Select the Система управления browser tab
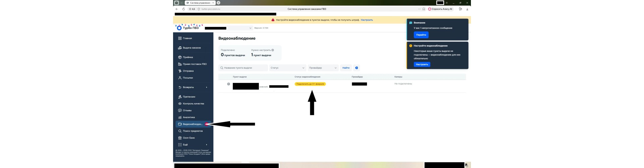The image size is (644, 168). [200, 3]
